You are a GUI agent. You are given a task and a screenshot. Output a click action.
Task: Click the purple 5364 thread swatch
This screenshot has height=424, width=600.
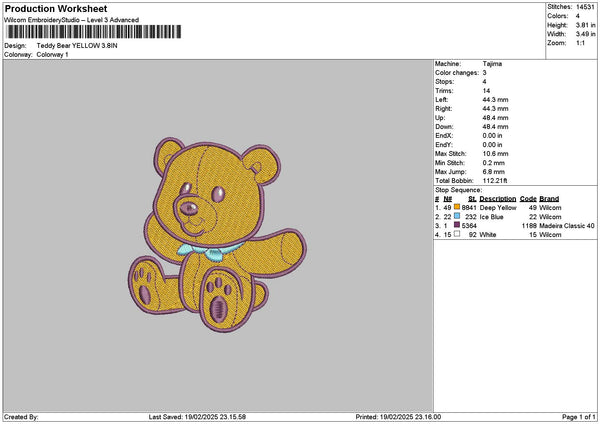coord(457,226)
